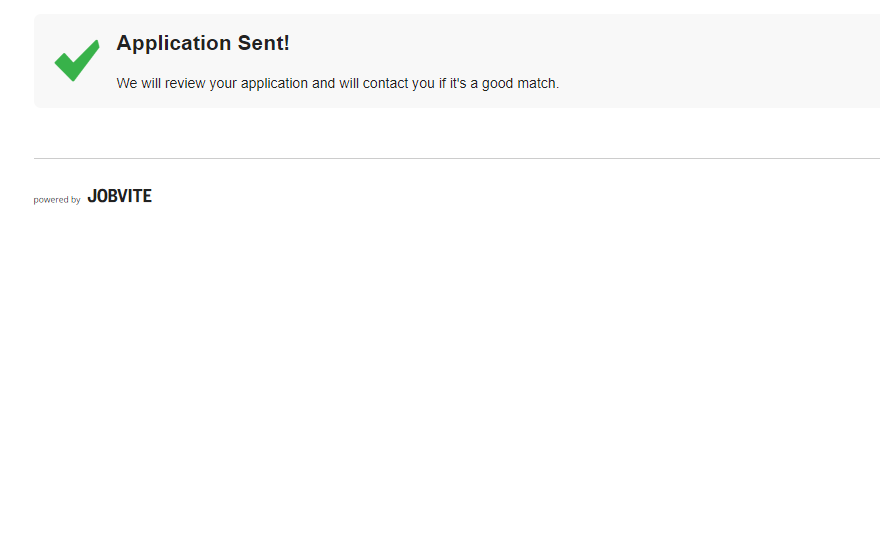This screenshot has width=880, height=533.
Task: Click the letter "J" of the JOBVITE logo
Action: point(91,196)
